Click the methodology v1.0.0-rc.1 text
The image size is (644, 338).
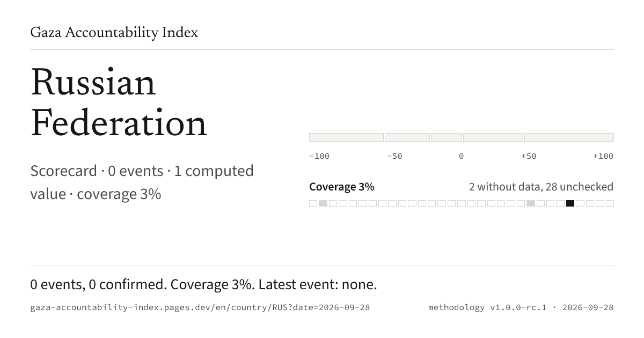pos(487,307)
